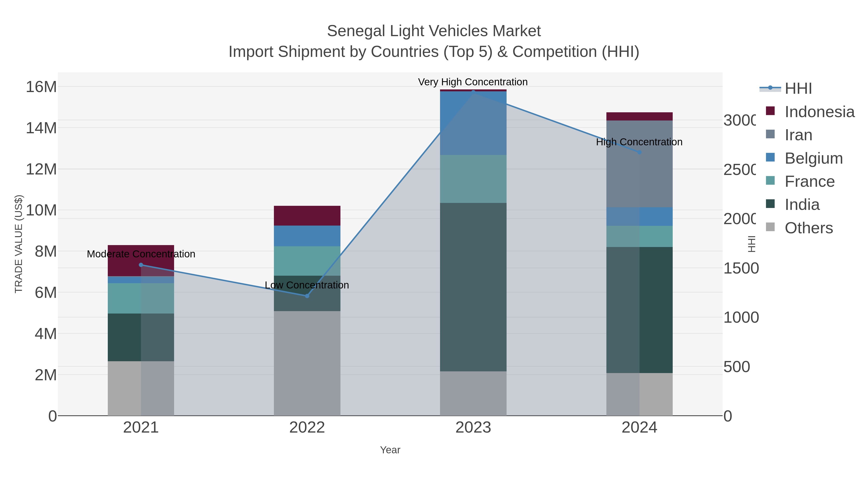Screen dimensions: 868x488
Task: Click the Belgium segment in 2022 bar
Action: tap(307, 236)
